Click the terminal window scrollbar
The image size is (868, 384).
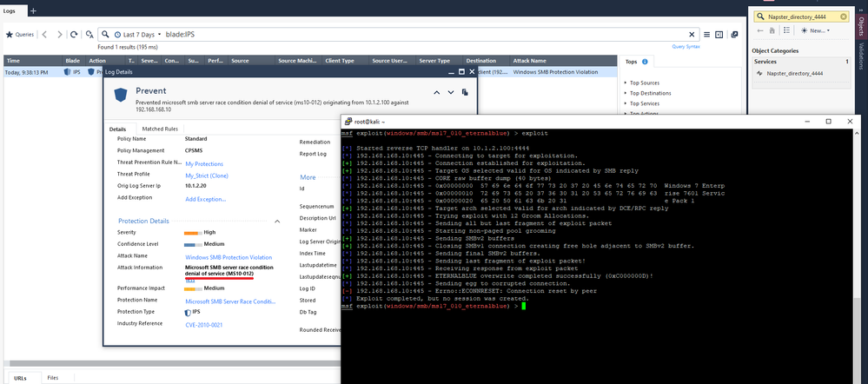857,255
